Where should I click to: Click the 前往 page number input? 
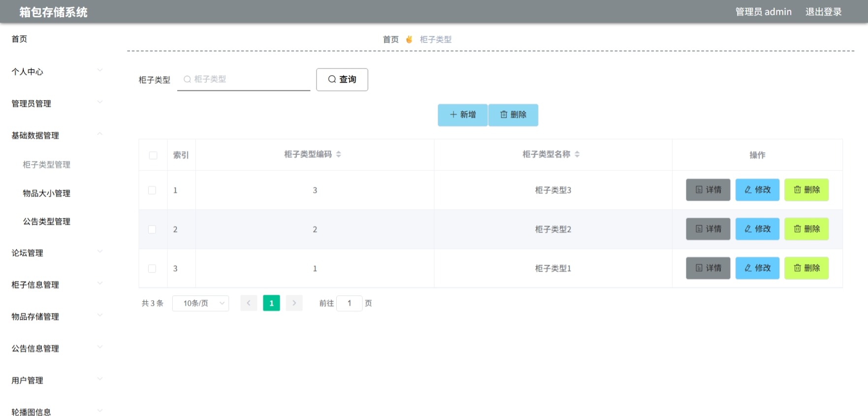(350, 303)
